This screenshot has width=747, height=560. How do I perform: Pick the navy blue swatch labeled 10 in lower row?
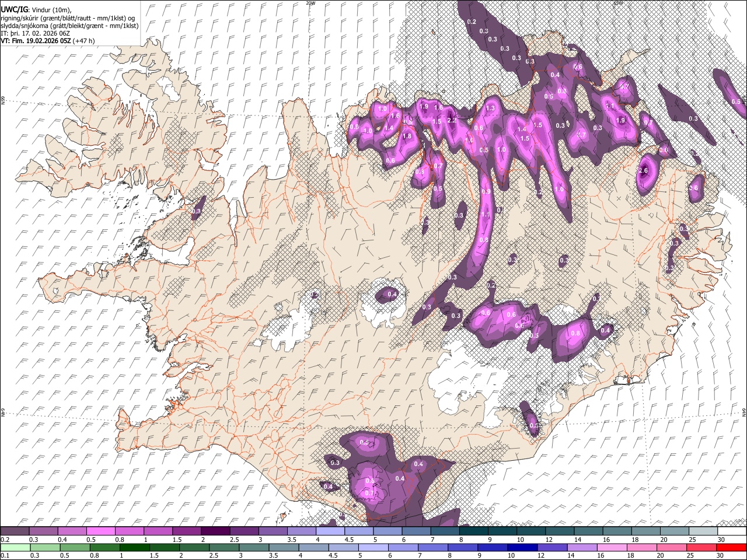(x=522, y=548)
